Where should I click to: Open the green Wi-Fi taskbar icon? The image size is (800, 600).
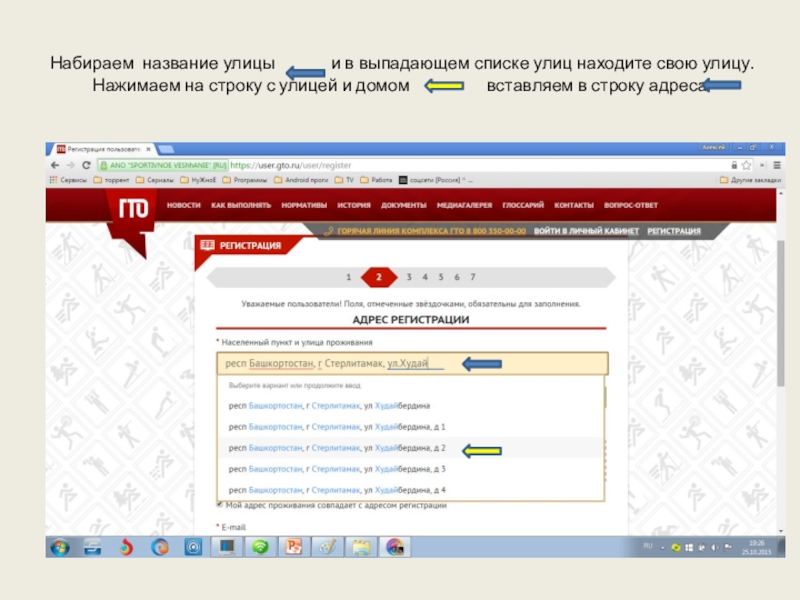pyautogui.click(x=260, y=547)
